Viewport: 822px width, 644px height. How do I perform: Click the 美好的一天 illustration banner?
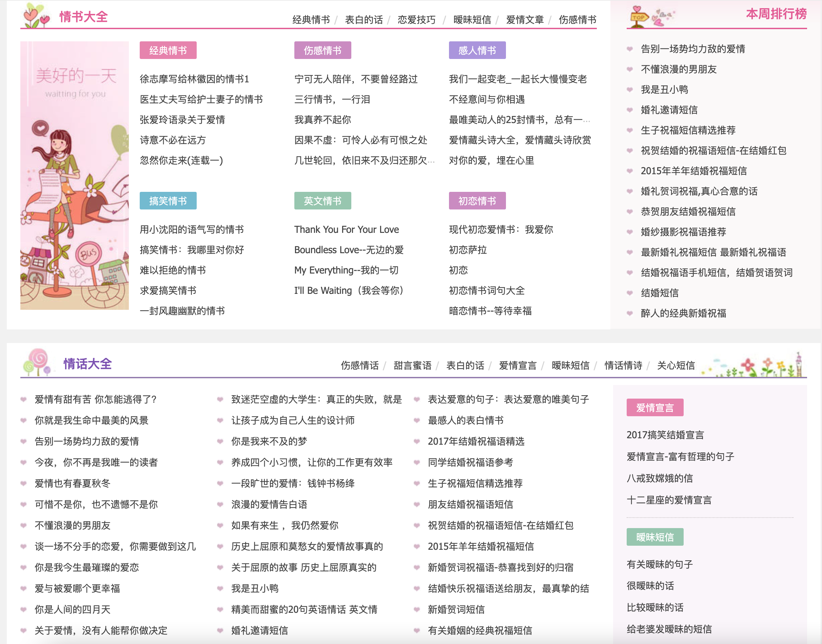(x=74, y=176)
